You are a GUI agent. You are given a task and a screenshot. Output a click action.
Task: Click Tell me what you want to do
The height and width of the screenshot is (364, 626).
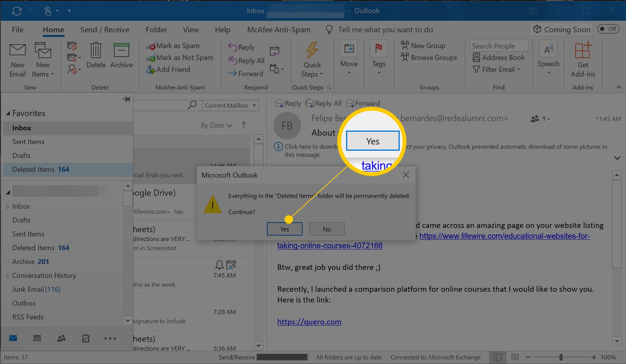pos(386,30)
